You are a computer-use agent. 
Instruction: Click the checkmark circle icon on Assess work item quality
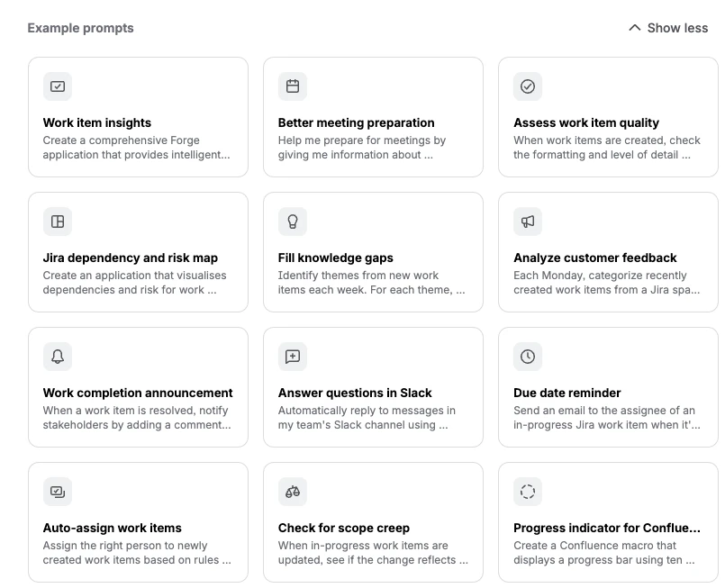tap(528, 86)
